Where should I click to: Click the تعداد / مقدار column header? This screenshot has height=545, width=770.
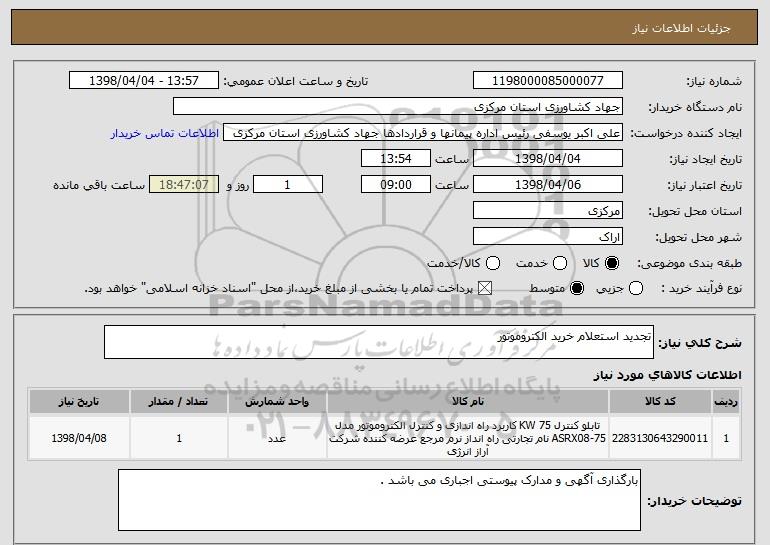tap(179, 402)
